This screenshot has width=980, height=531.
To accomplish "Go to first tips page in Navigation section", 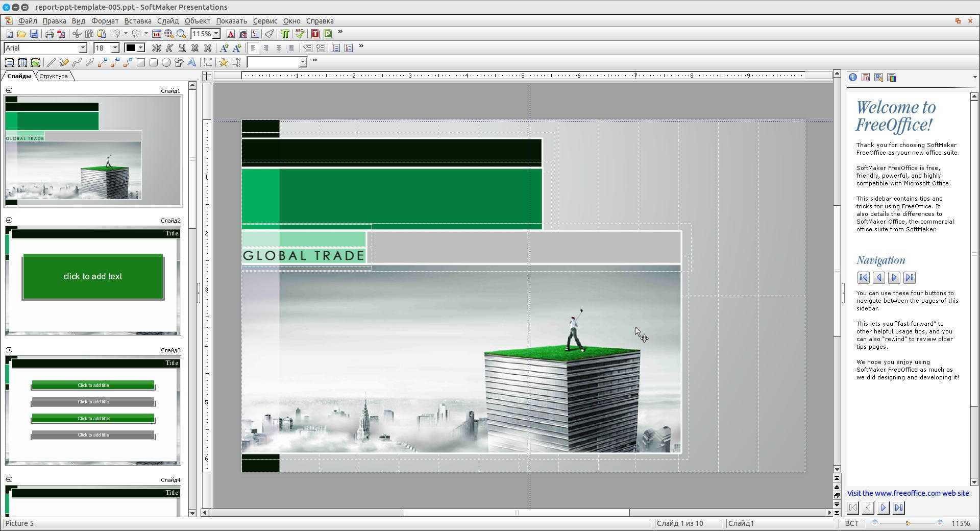I will pyautogui.click(x=864, y=278).
